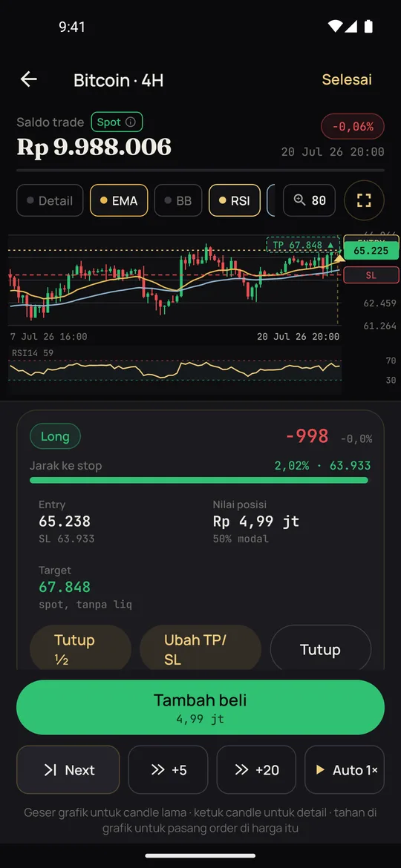The image size is (401, 868).
Task: Click the Bitcoin · 4H title
Action: tap(119, 80)
